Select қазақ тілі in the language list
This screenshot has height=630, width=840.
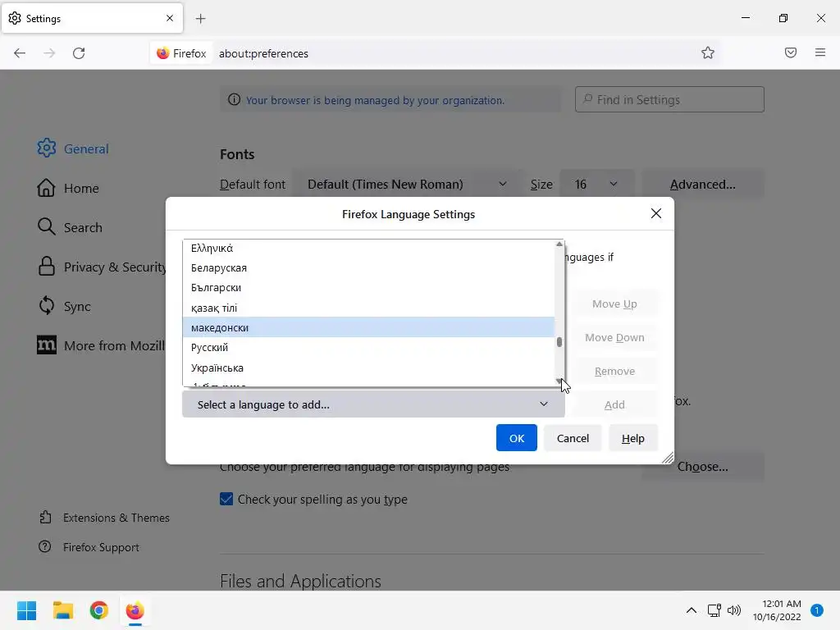368,308
